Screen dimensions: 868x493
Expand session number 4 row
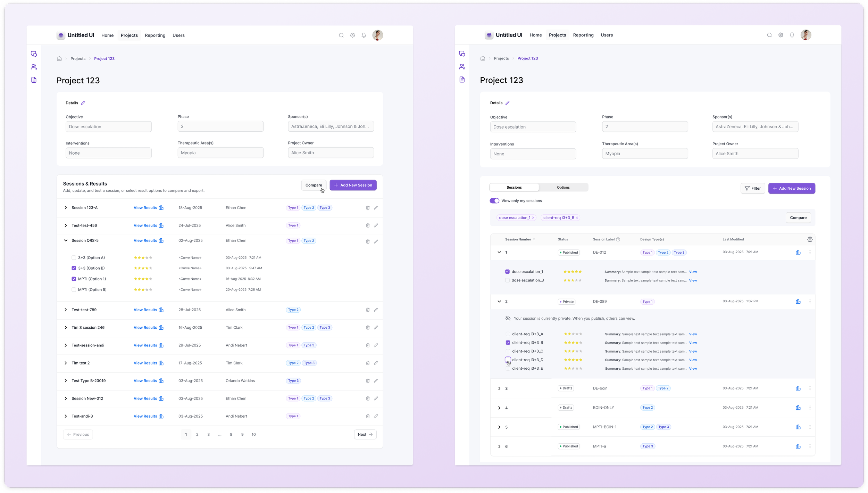[x=499, y=408]
